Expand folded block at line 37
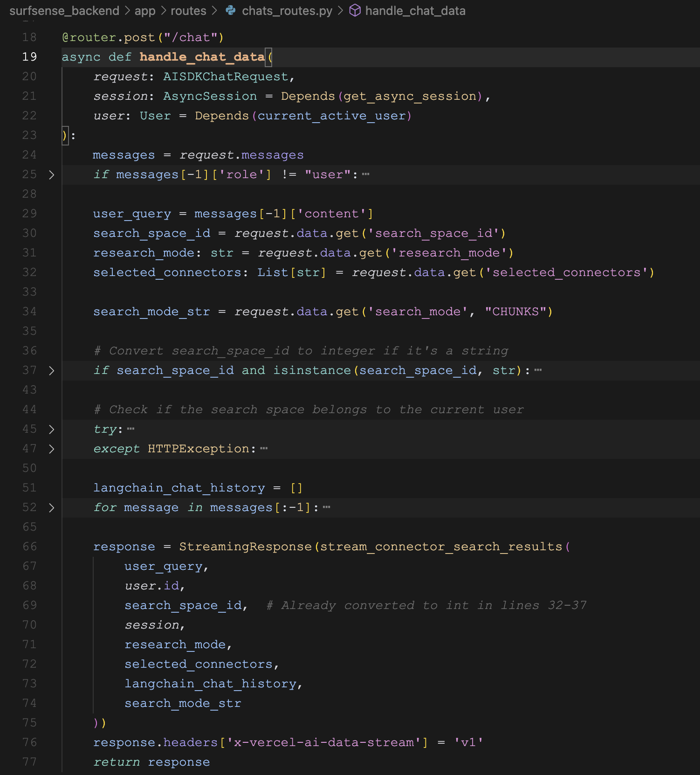 [x=51, y=371]
